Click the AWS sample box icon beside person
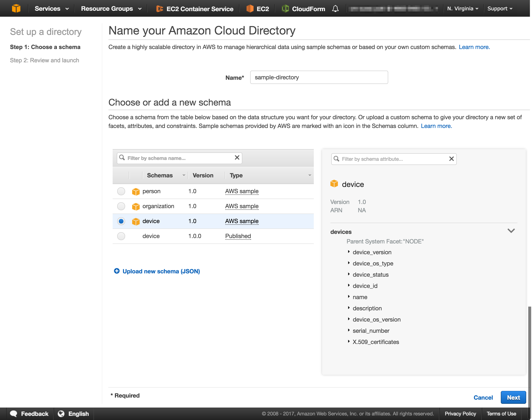The width and height of the screenshot is (532, 420). (136, 191)
